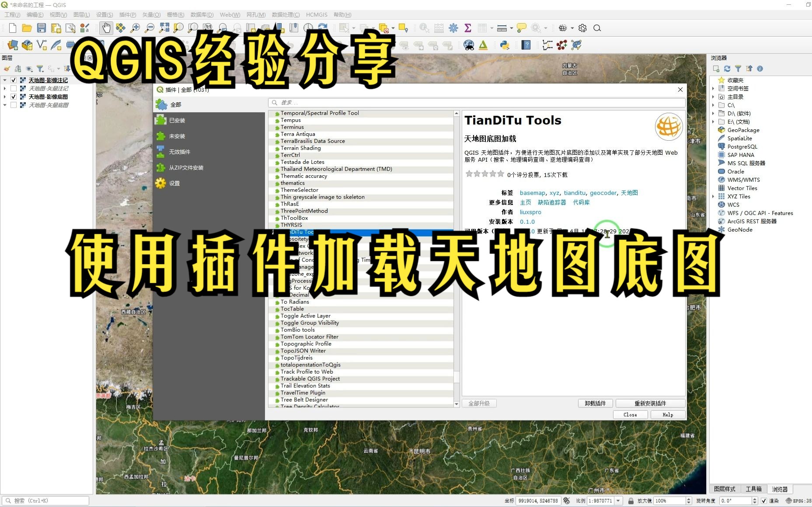Select the 未安装 plugins tab
812x507 pixels.
click(209, 136)
